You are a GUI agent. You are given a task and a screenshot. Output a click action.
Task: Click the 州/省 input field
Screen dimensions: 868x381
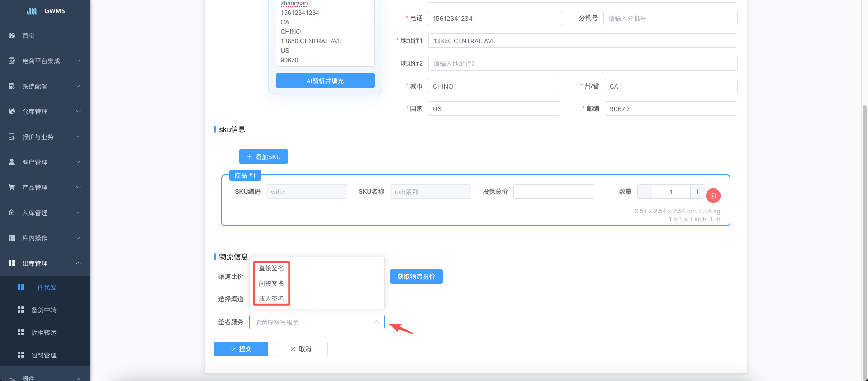pyautogui.click(x=671, y=86)
